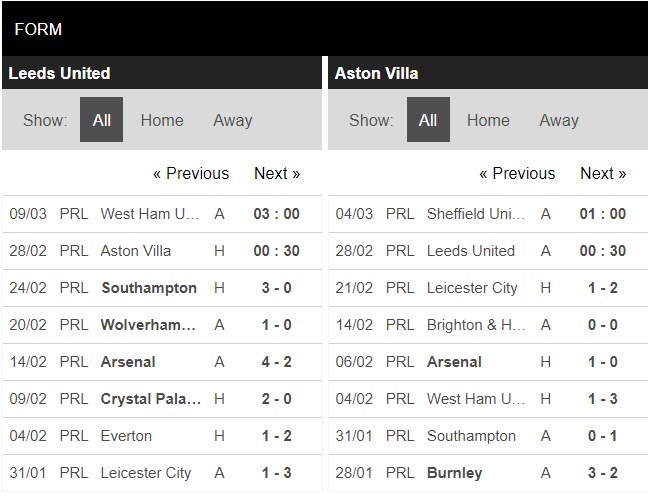Open Aston Villa match against Burnley
Screen dimensions: 648x501
pos(454,473)
